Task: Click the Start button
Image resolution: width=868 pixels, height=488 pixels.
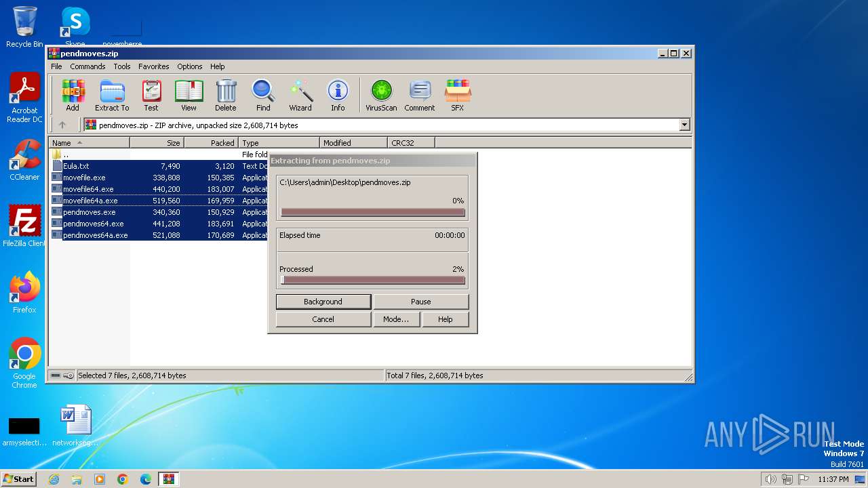Action: 18,479
